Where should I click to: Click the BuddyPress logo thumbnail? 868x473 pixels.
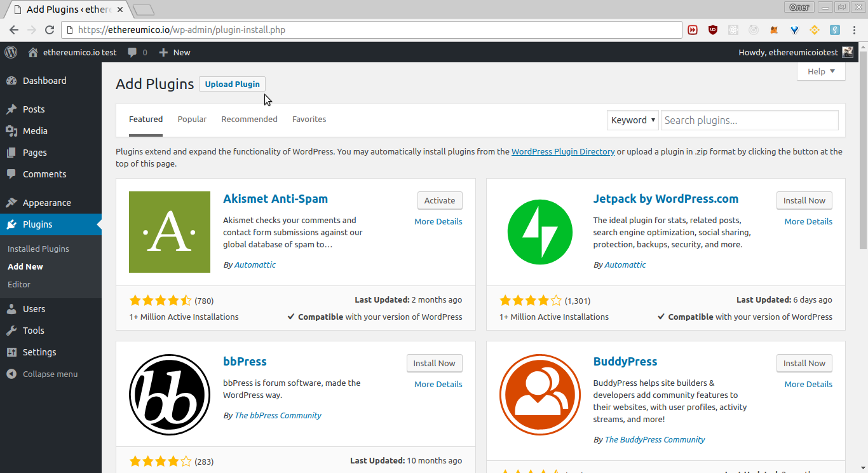click(x=539, y=395)
